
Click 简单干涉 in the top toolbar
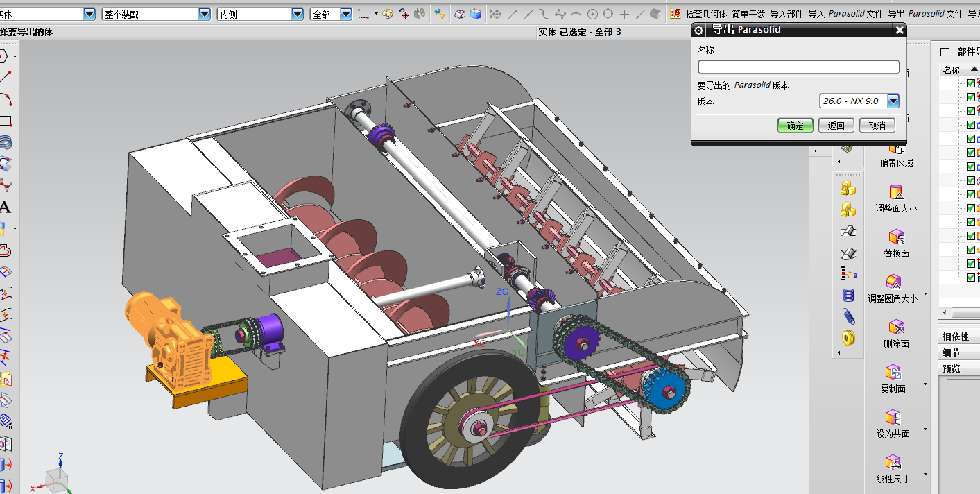pos(749,14)
